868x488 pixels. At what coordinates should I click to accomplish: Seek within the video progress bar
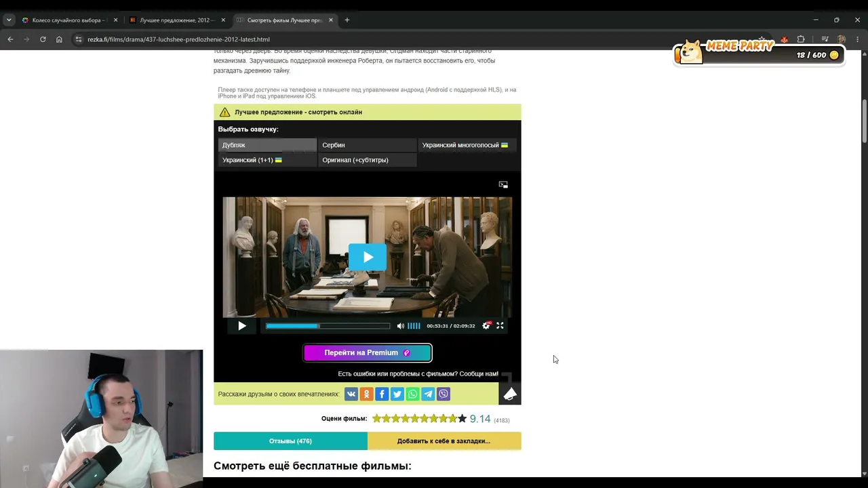click(x=328, y=326)
